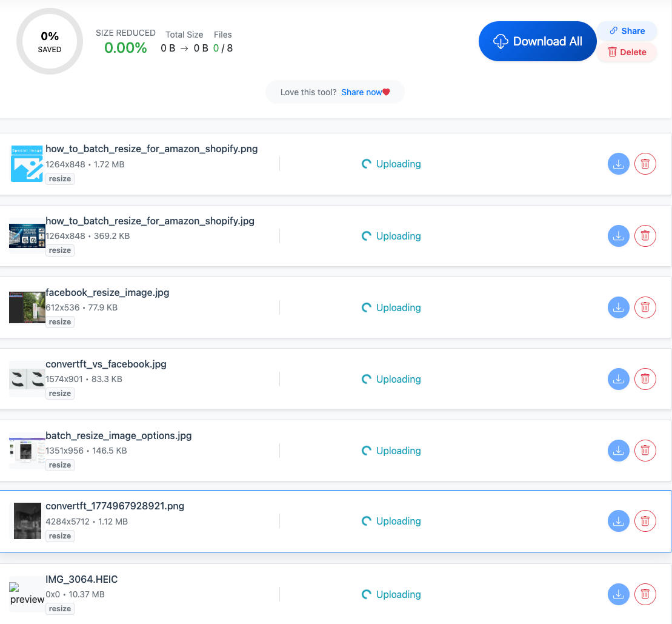The width and height of the screenshot is (672, 624).
Task: Click IMG_3064.HEIC broken preview image
Action: (x=27, y=594)
